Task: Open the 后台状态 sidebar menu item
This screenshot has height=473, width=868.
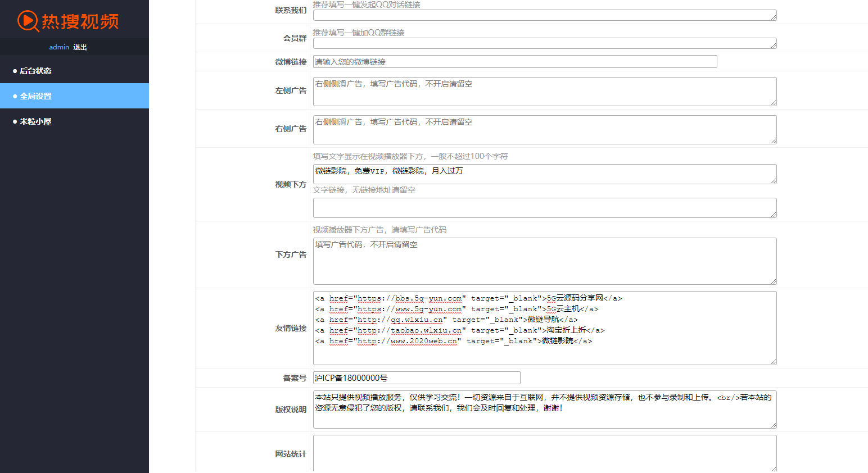Action: tap(35, 71)
